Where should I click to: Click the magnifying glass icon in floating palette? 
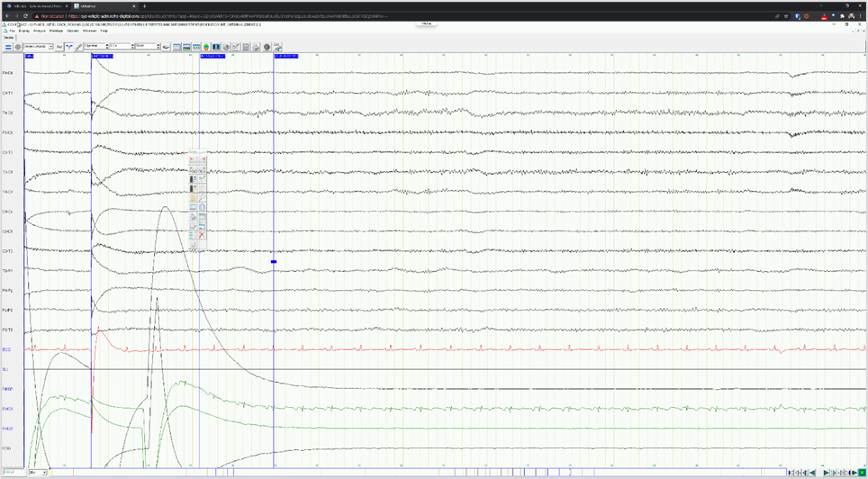pyautogui.click(x=202, y=197)
